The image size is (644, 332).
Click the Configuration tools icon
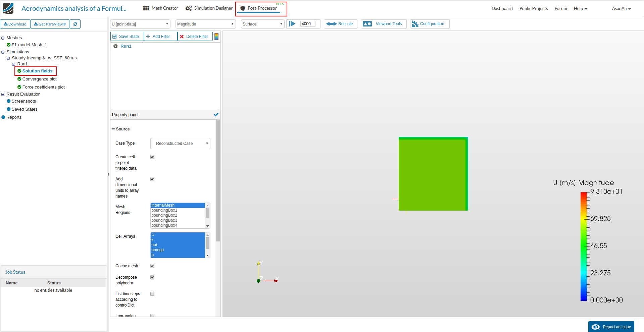[x=415, y=24]
